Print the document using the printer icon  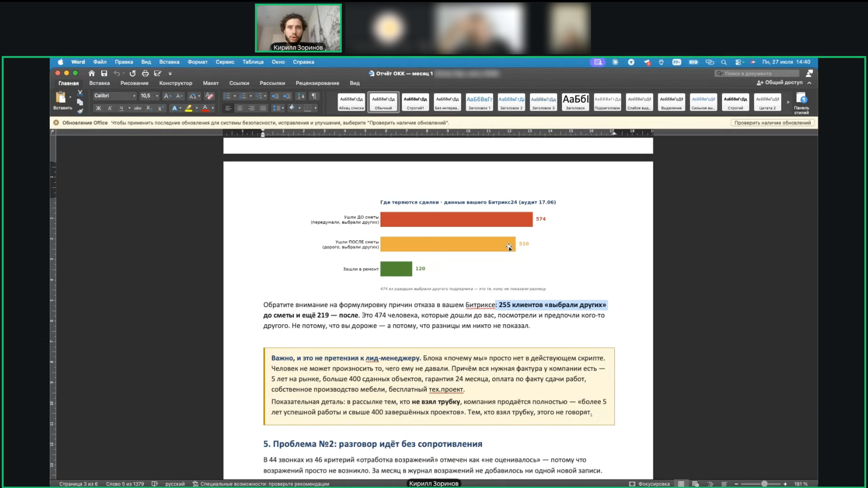[145, 73]
